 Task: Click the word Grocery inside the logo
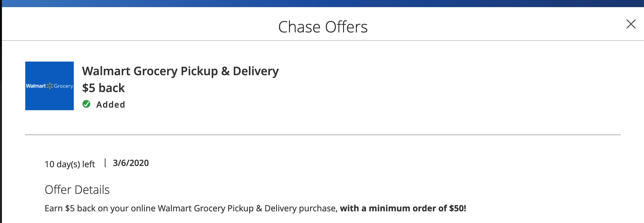(x=63, y=86)
